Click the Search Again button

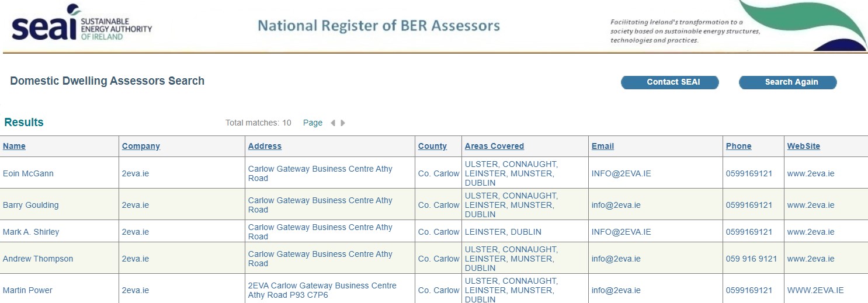[x=788, y=82]
